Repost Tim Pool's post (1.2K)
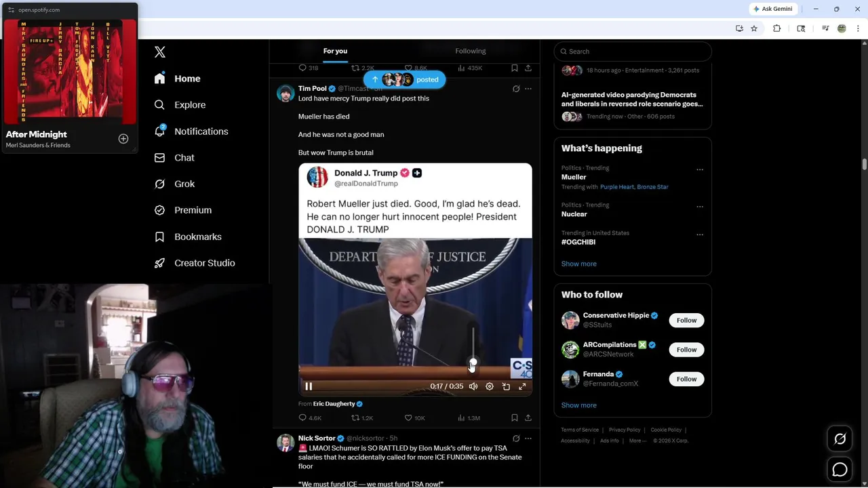 pyautogui.click(x=362, y=418)
